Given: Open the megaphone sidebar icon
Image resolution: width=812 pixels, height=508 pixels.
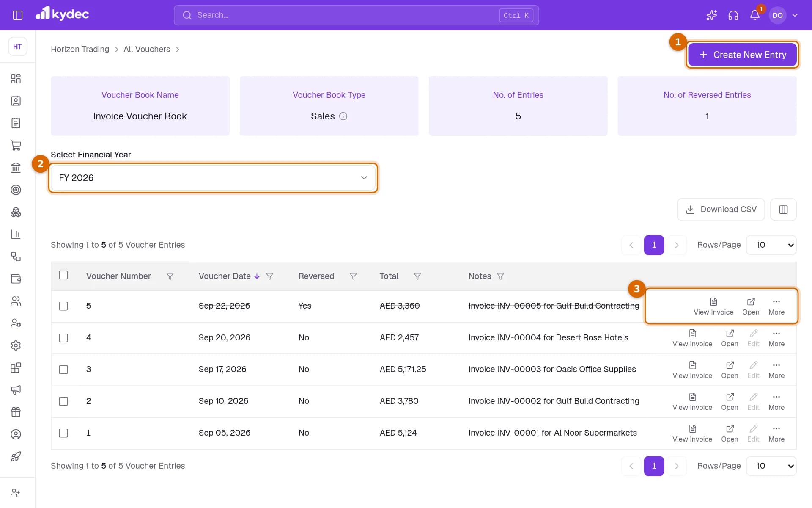Looking at the screenshot, I should [x=16, y=390].
